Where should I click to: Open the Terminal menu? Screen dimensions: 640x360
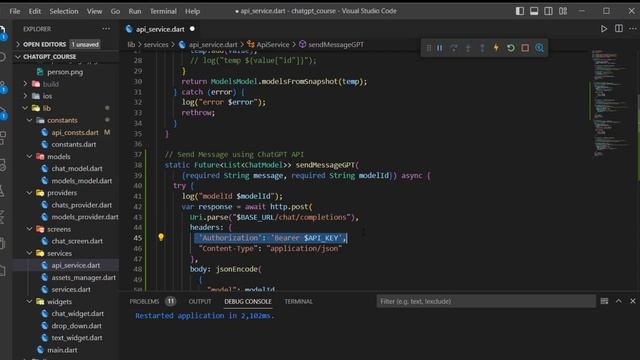click(x=163, y=11)
